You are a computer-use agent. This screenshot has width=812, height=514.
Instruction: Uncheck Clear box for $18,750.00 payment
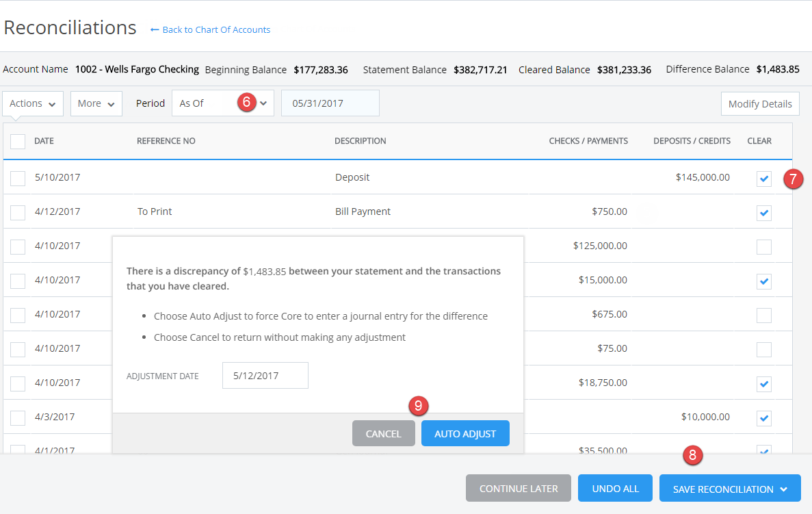click(x=764, y=383)
